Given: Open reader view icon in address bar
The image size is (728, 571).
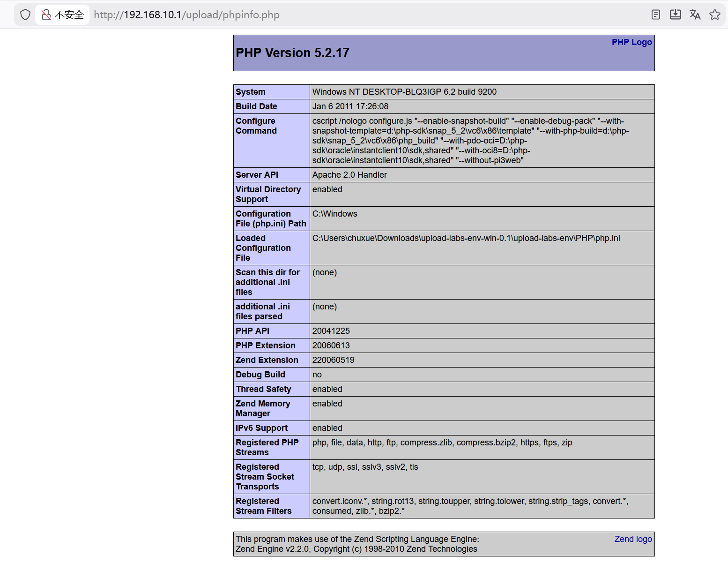Looking at the screenshot, I should (x=656, y=15).
